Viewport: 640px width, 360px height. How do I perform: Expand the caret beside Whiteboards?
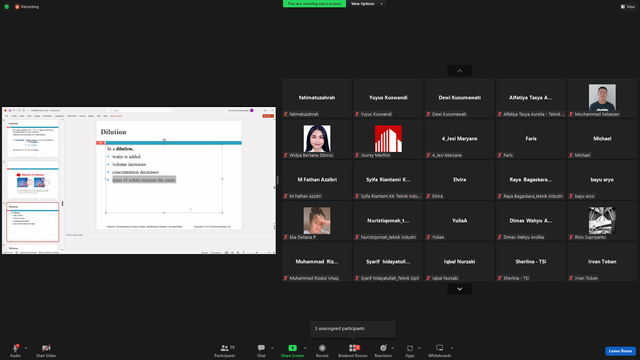pos(452,348)
